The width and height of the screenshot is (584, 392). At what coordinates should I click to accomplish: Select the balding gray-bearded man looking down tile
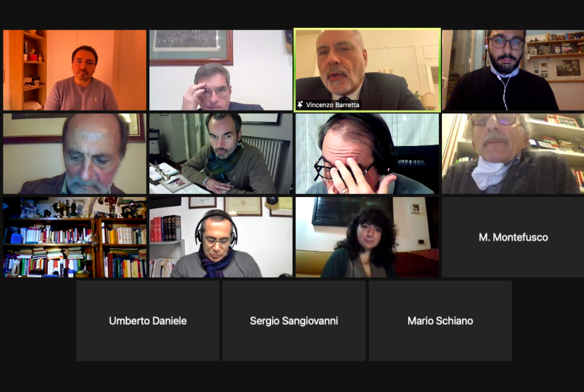click(75, 154)
